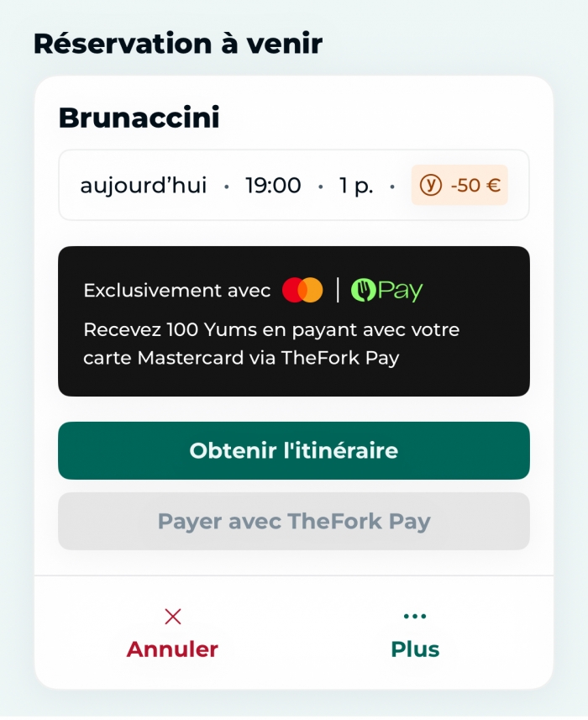Click 'Réservation à venir' heading

click(177, 43)
